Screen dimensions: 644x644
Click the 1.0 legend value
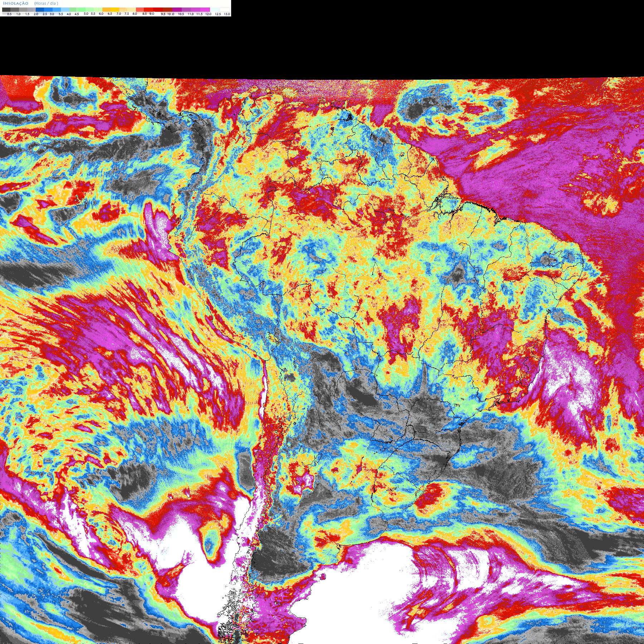[18, 14]
